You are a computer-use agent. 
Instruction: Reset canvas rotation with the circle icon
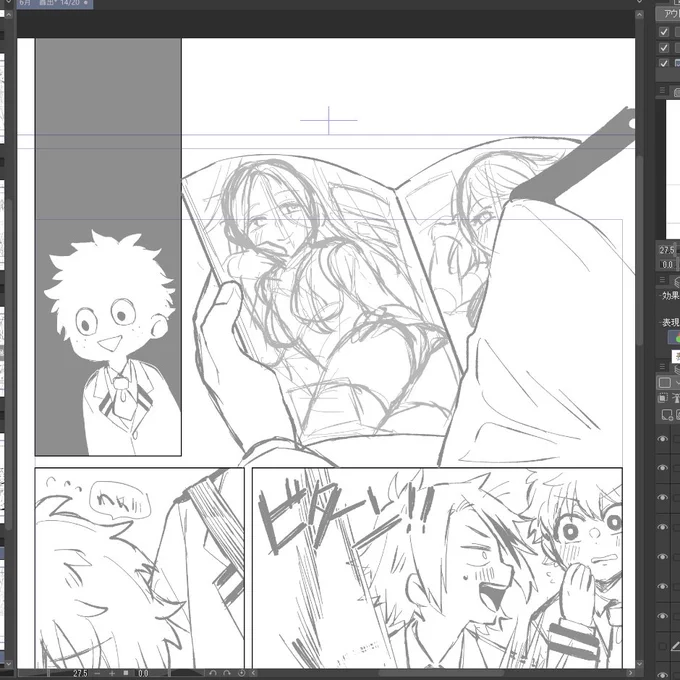coord(241,673)
